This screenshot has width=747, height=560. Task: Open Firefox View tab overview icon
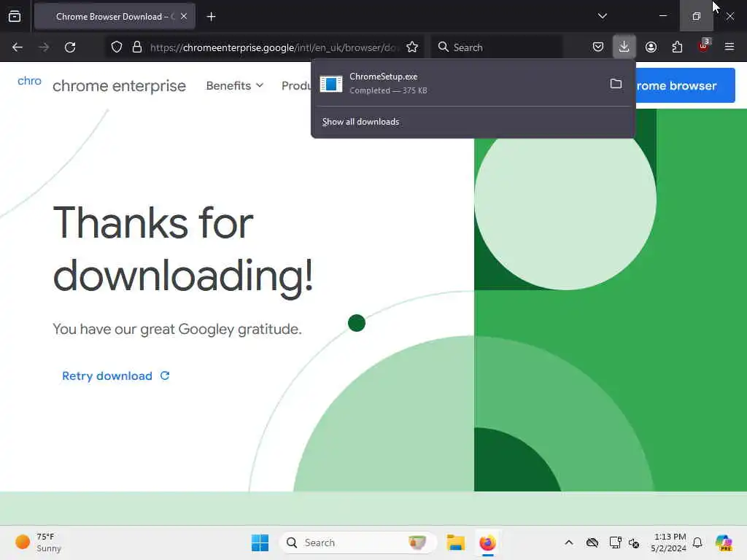point(15,17)
